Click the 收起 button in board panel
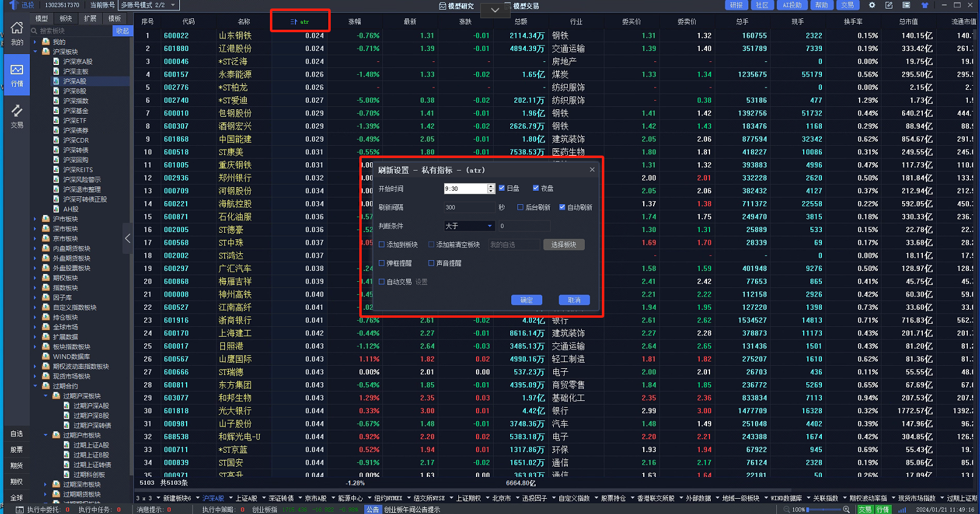The height and width of the screenshot is (514, 980). (123, 31)
